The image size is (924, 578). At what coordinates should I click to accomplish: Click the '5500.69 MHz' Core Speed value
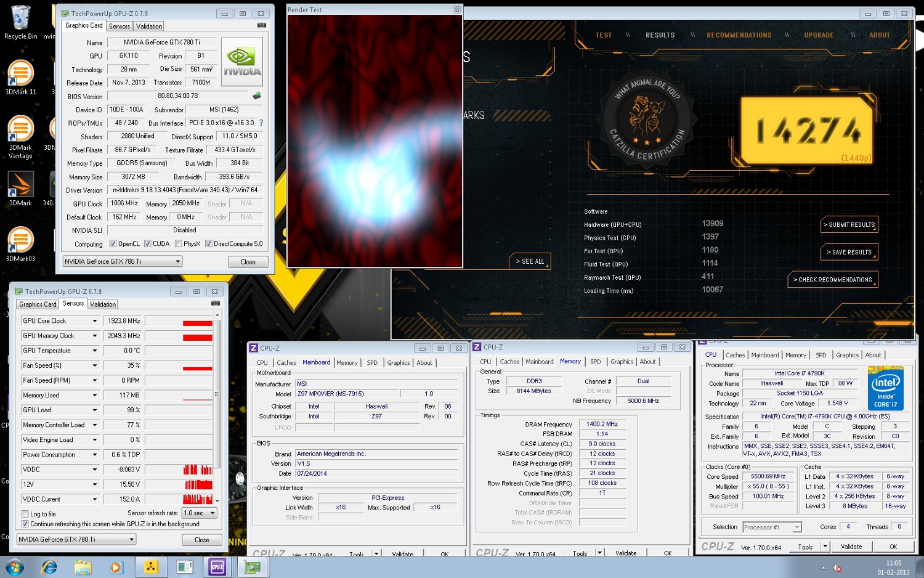point(768,476)
